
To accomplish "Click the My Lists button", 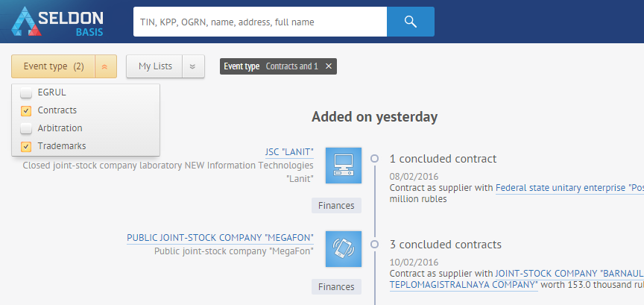I will (x=154, y=66).
